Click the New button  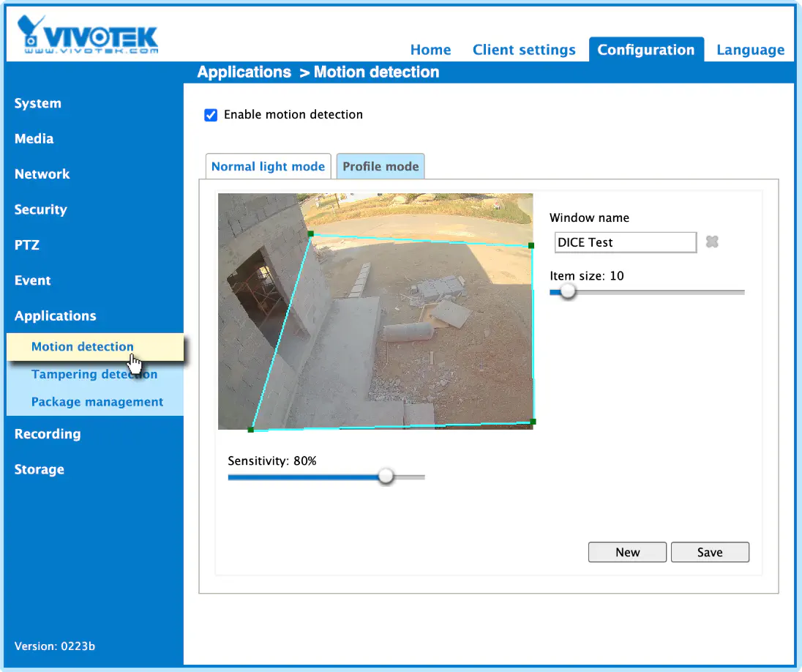pyautogui.click(x=627, y=552)
